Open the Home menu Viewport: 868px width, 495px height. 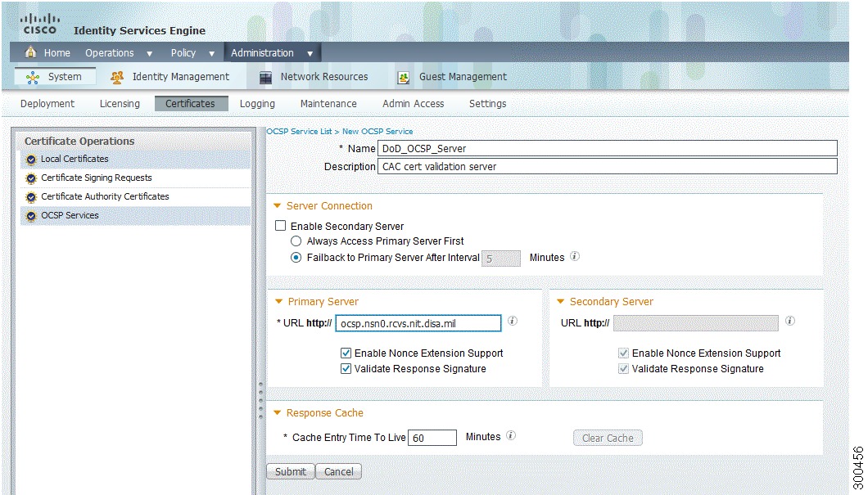point(57,53)
